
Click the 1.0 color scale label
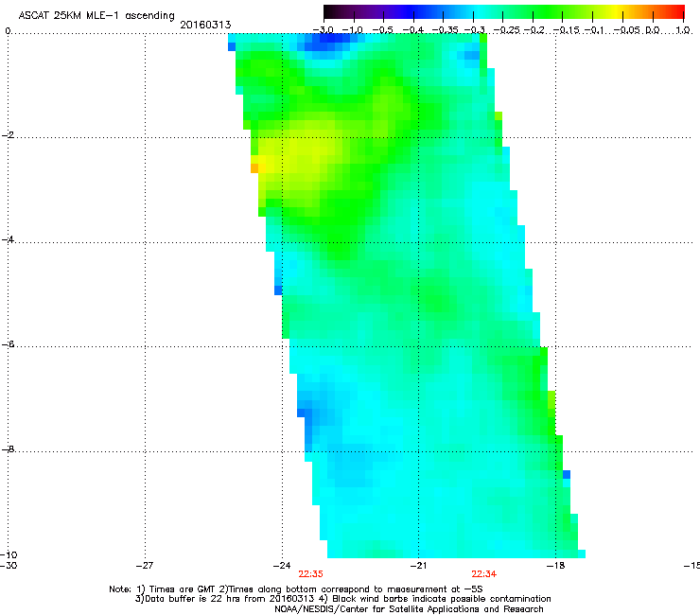point(683,30)
